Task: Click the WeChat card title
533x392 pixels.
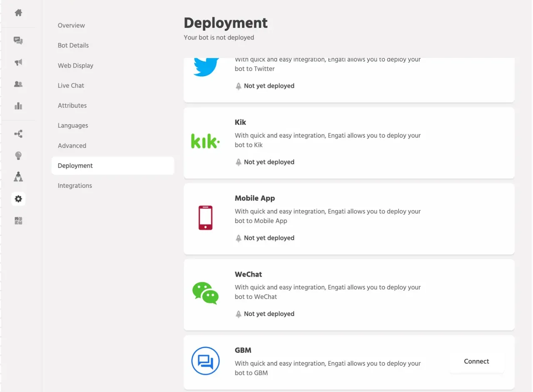Action: tap(248, 274)
